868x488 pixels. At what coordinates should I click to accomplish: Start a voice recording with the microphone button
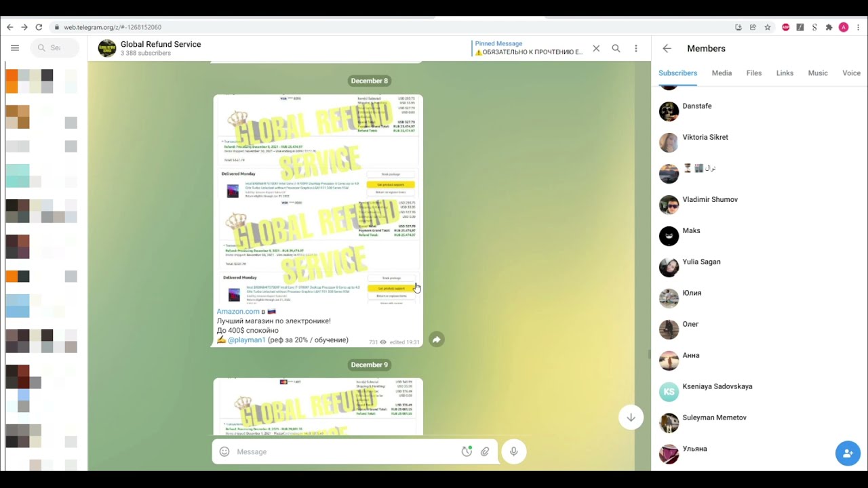pyautogui.click(x=513, y=451)
